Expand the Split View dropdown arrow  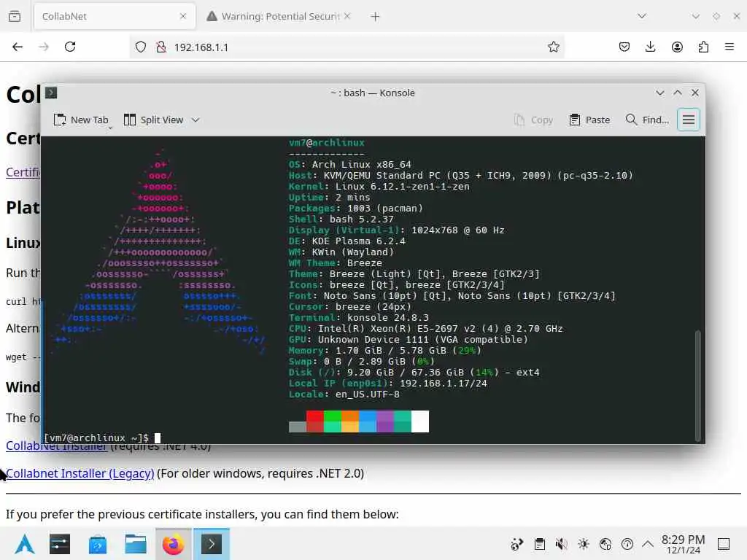click(x=196, y=120)
